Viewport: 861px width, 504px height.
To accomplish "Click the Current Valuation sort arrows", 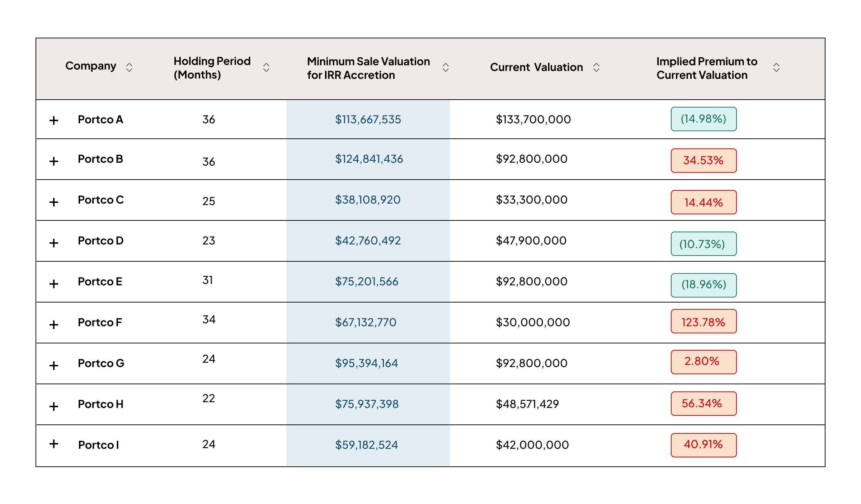I will 596,67.
